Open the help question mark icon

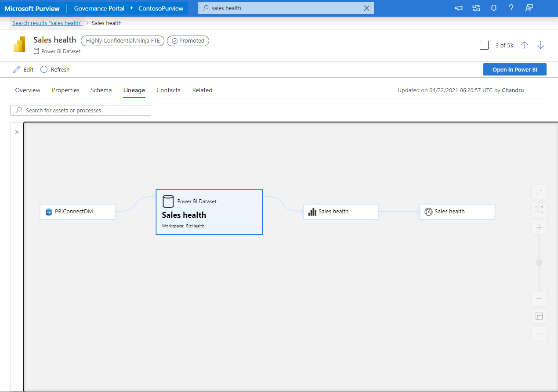[511, 8]
